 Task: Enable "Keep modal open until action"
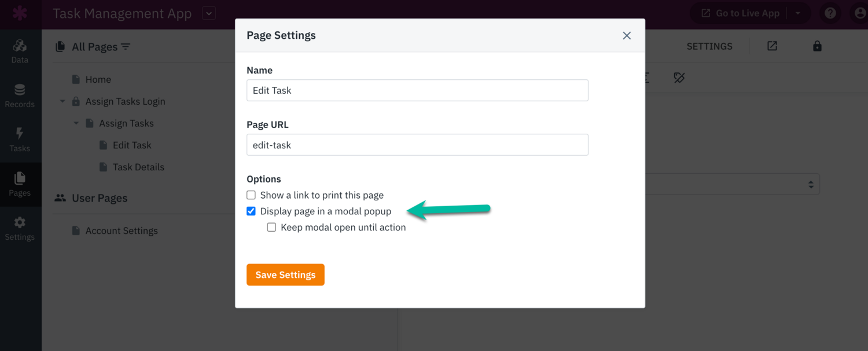click(271, 227)
